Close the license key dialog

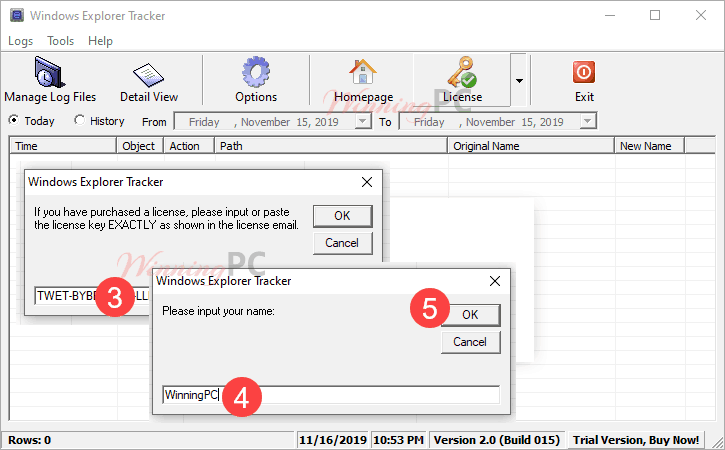click(367, 182)
